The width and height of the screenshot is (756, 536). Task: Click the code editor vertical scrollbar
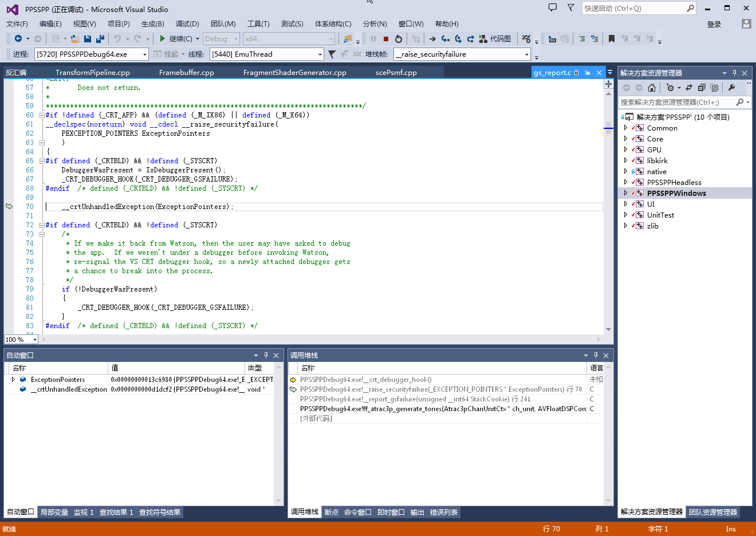(608, 212)
